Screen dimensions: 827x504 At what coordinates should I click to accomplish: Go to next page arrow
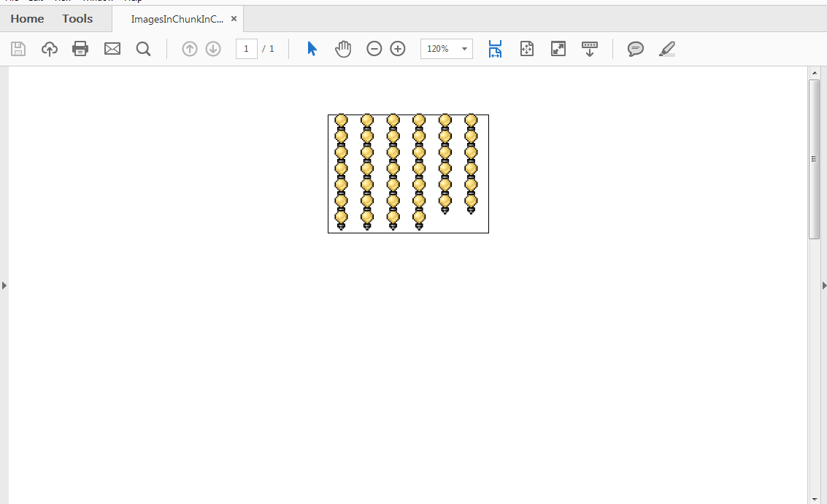pos(213,49)
